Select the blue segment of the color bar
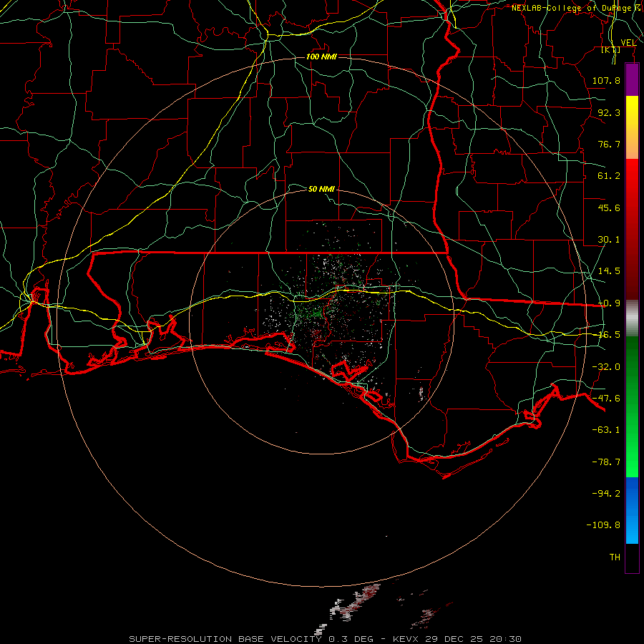Viewport: 644px width, 644px height. [632, 510]
